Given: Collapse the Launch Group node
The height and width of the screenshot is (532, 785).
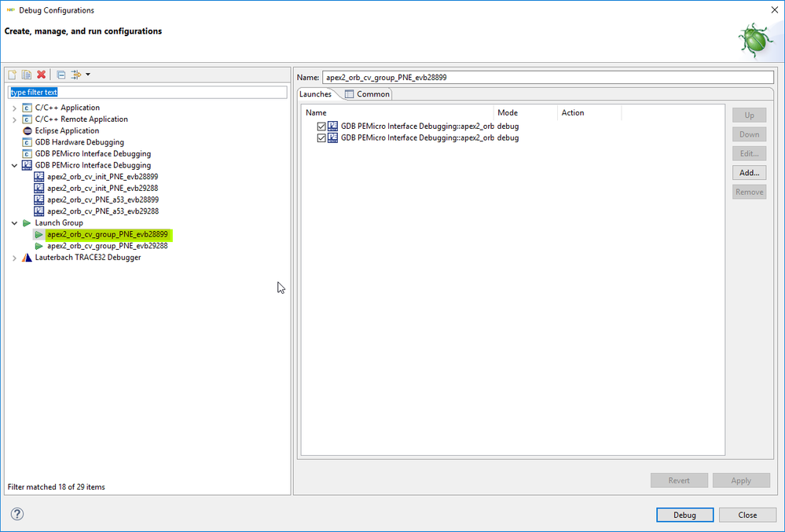Looking at the screenshot, I should click(x=14, y=223).
